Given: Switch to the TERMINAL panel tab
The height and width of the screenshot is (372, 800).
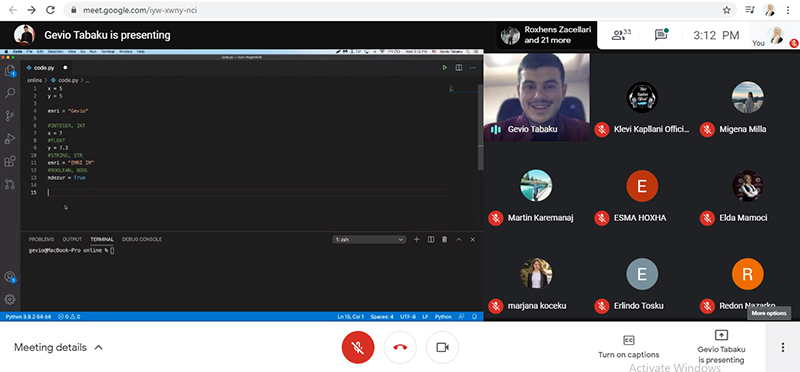Looking at the screenshot, I should coord(102,239).
